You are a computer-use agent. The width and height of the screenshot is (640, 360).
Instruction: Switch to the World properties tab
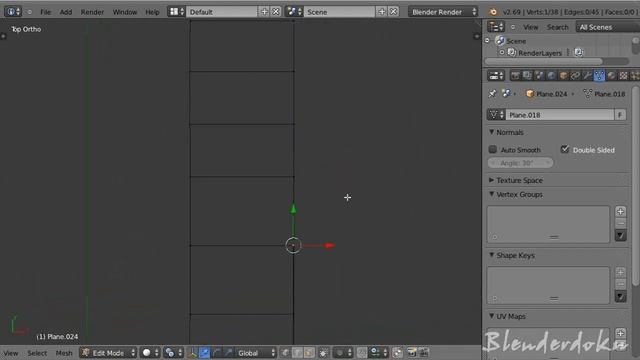pos(551,76)
